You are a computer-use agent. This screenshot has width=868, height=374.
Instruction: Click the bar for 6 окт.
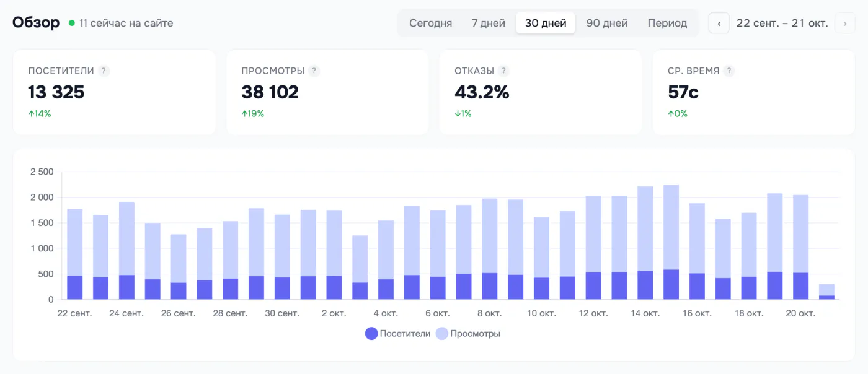pyautogui.click(x=438, y=255)
